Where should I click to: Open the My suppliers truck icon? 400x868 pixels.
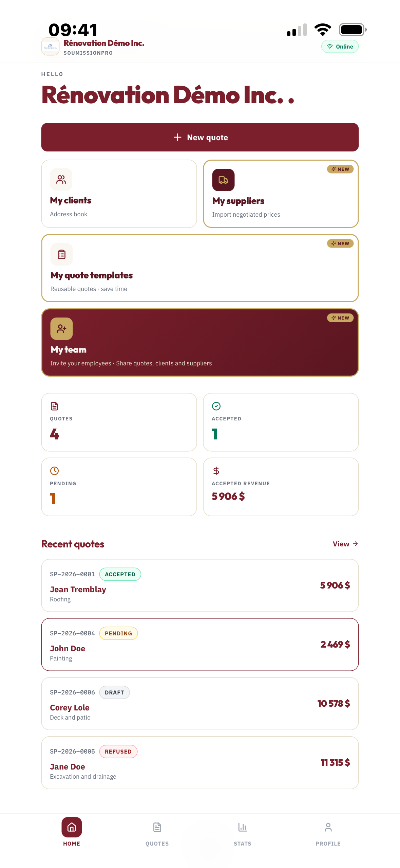(x=223, y=180)
